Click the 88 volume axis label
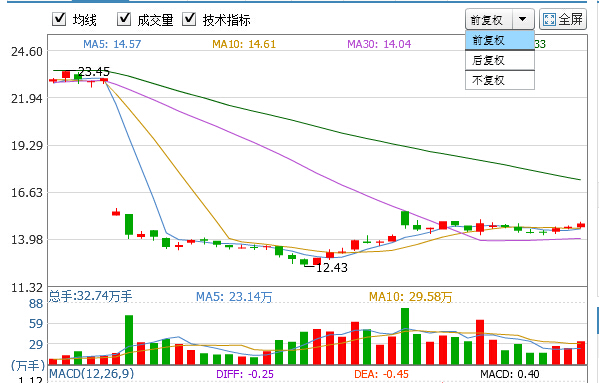 pyautogui.click(x=36, y=304)
